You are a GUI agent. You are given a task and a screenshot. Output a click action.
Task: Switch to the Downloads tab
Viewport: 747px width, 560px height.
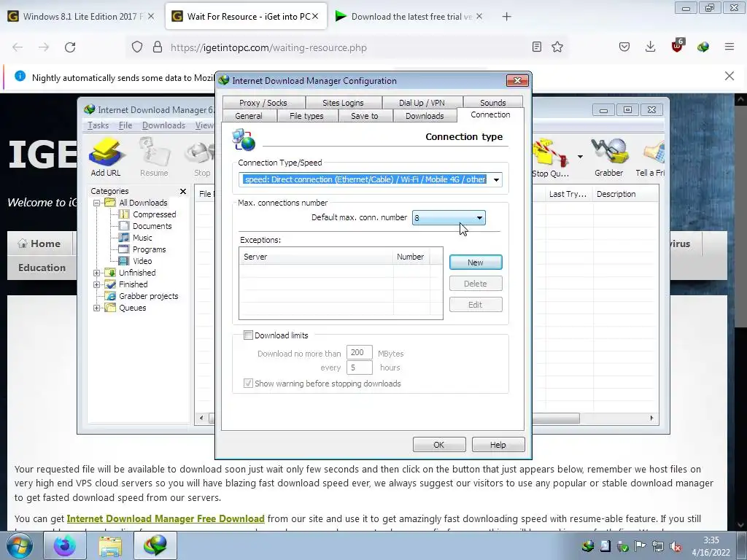[425, 116]
